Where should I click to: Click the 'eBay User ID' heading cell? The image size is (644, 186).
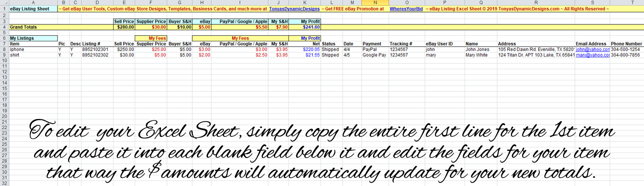point(444,44)
